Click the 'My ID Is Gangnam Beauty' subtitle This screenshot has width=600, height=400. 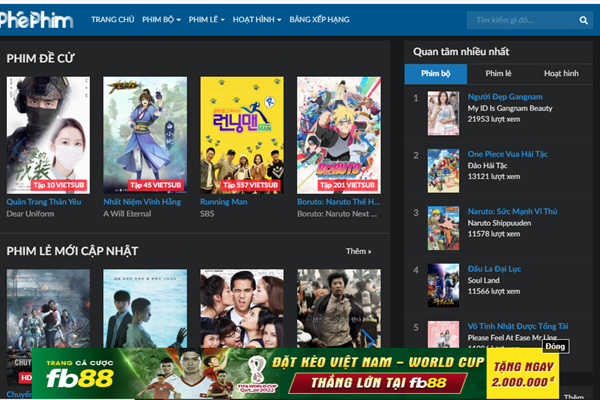click(510, 108)
